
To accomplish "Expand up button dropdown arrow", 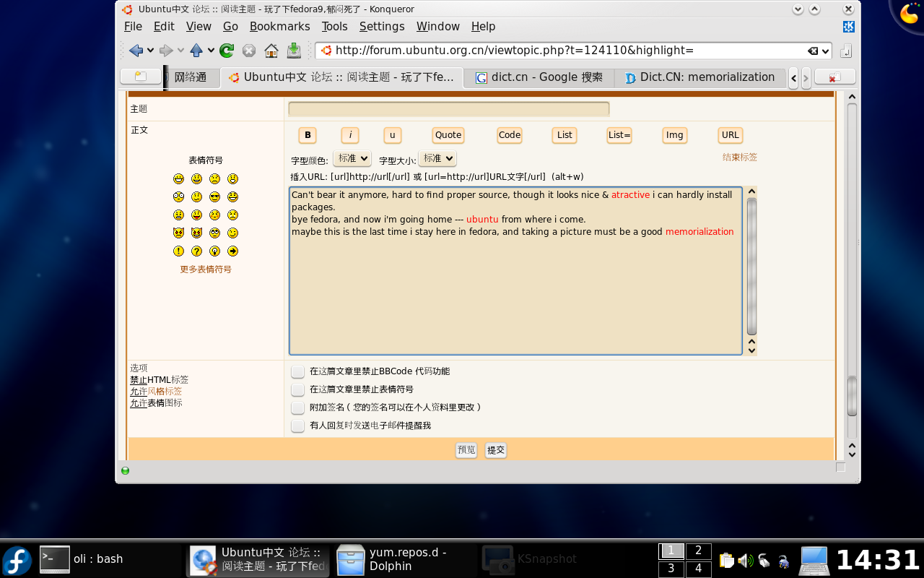I will 211,51.
